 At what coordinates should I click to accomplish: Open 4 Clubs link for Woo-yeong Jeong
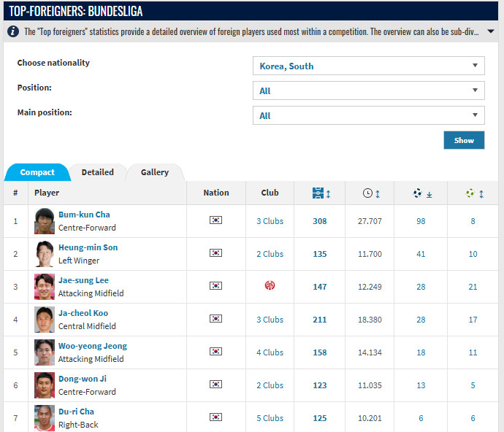click(270, 352)
